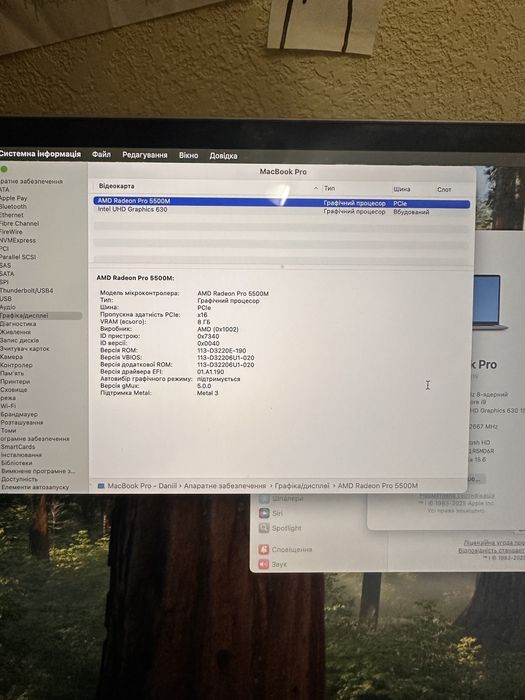Select Thunderbolt/USB4 in the sidebar
Screen dimensions: 525x700
[27, 291]
